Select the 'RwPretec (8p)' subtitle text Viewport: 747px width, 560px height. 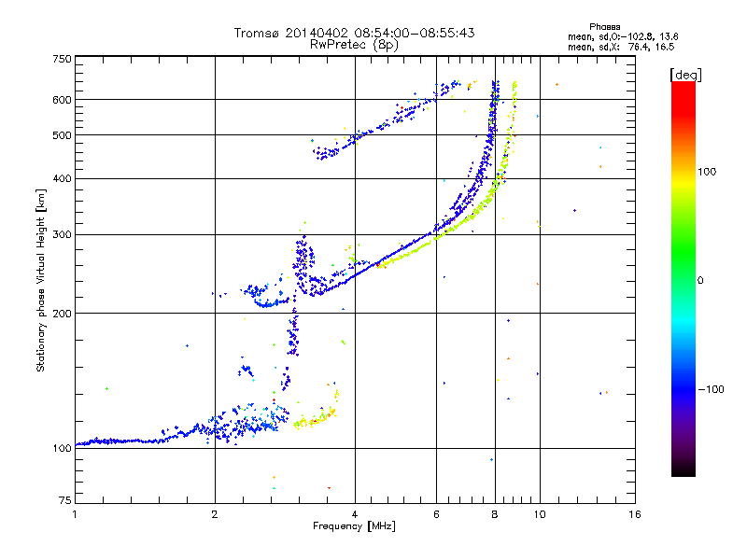354,45
